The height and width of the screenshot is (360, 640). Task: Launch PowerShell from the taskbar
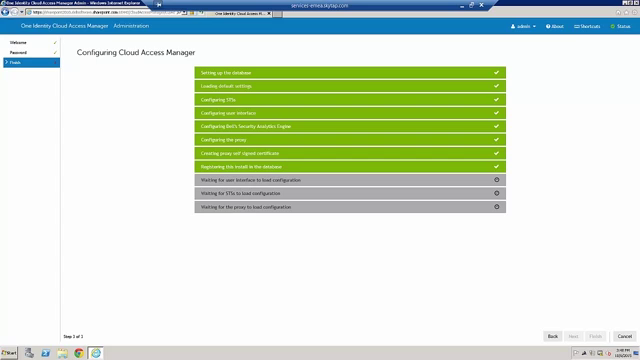pos(45,353)
